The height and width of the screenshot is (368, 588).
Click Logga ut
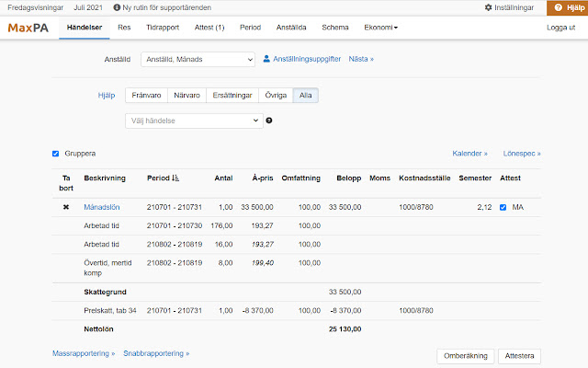click(560, 28)
